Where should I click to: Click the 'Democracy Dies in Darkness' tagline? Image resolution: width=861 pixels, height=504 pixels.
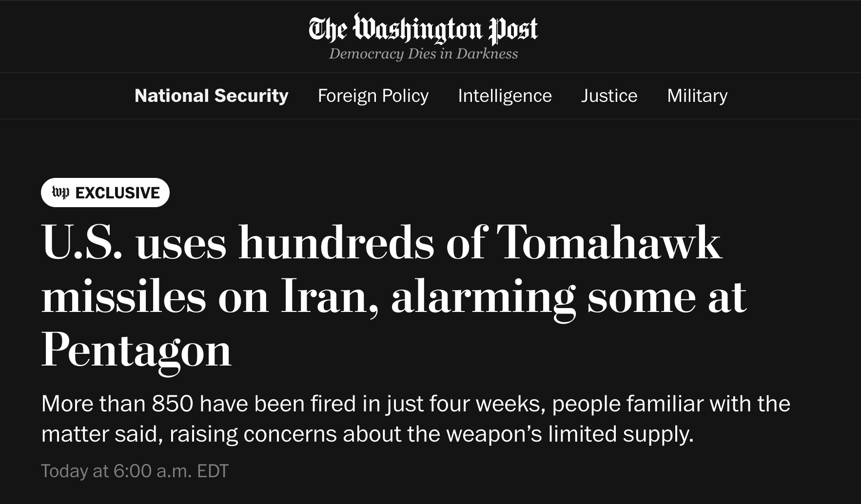423,54
